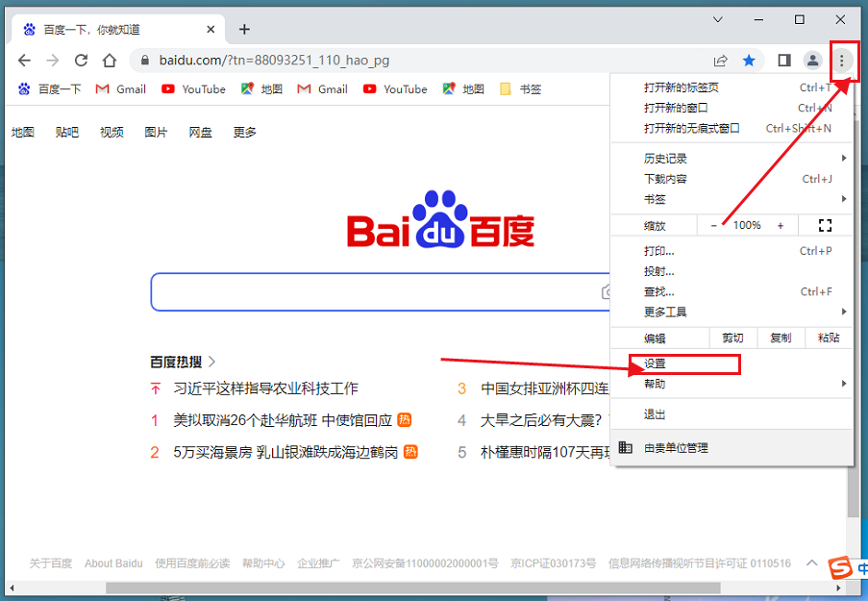
Task: Click the back navigation arrow
Action: (24, 60)
